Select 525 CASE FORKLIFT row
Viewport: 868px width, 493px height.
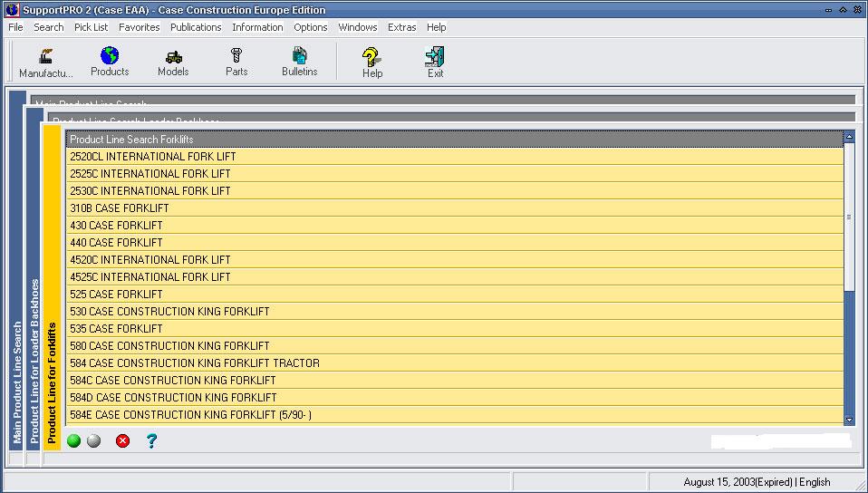[x=455, y=294]
